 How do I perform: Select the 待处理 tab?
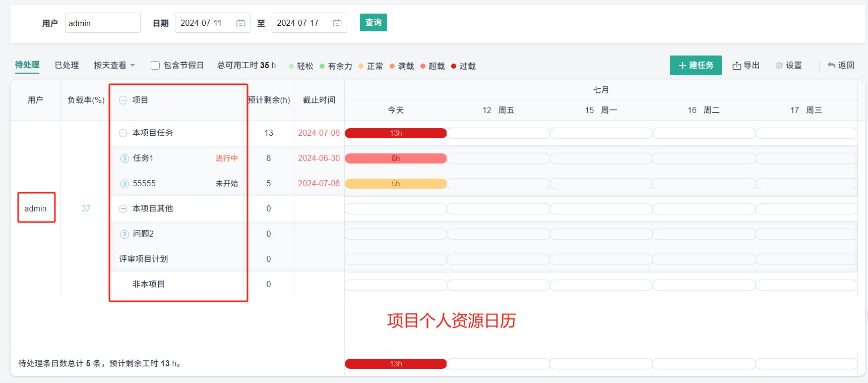point(27,65)
